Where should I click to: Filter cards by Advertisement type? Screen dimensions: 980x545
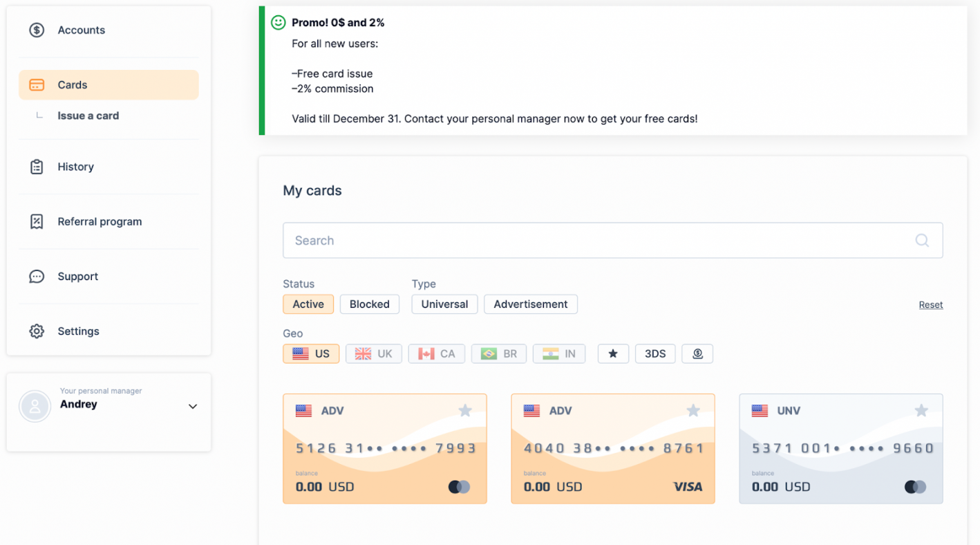(531, 304)
